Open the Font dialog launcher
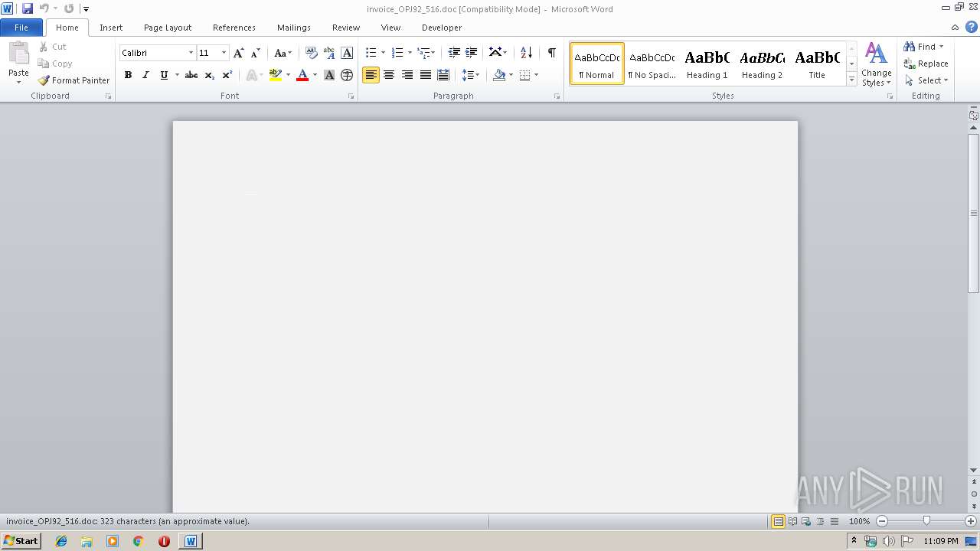 click(x=351, y=96)
